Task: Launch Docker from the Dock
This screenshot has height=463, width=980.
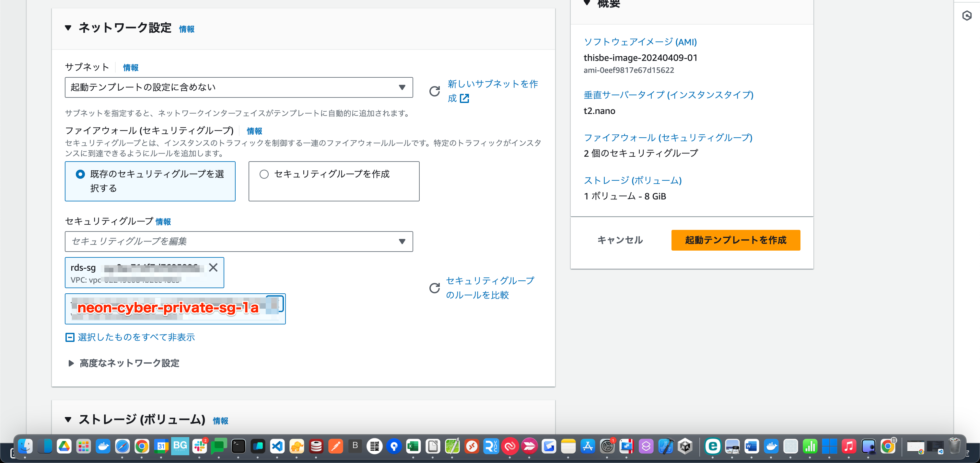Action: click(x=103, y=447)
